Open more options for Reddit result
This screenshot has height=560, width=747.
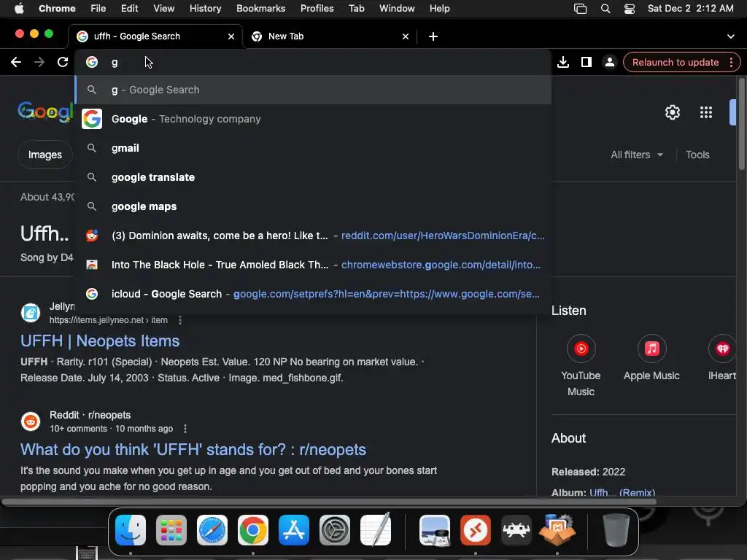click(x=185, y=429)
